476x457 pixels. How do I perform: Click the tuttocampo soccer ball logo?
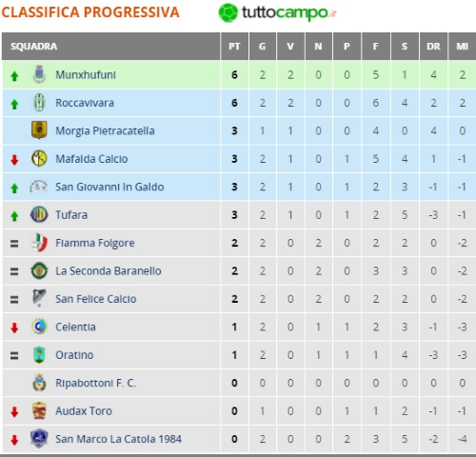pyautogui.click(x=228, y=12)
